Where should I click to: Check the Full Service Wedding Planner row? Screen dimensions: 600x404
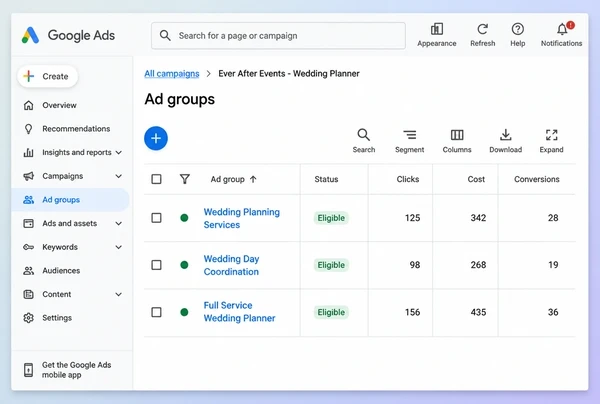pos(156,312)
